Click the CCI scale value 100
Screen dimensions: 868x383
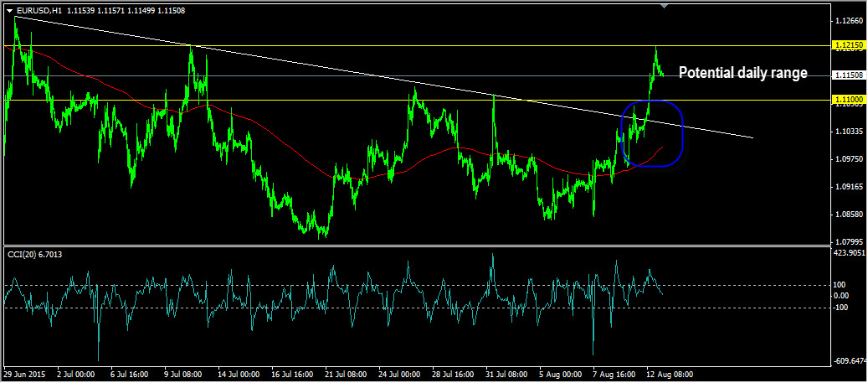(x=841, y=285)
